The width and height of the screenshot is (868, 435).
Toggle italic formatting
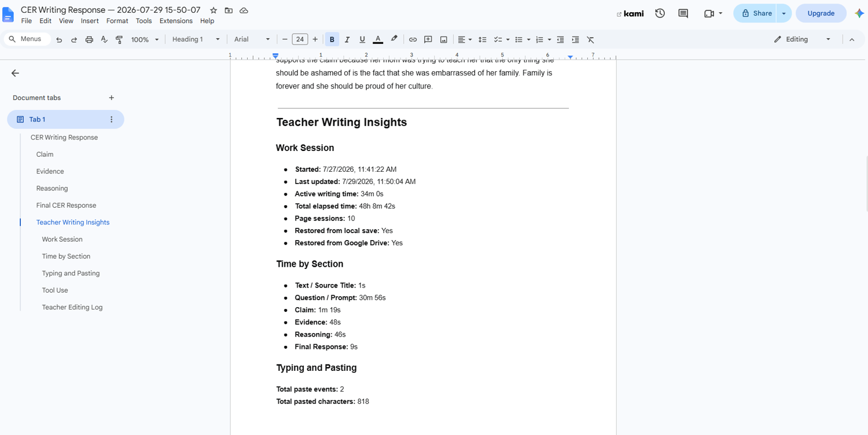click(x=347, y=39)
